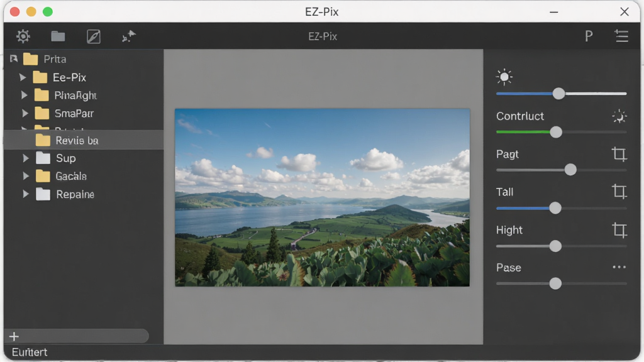Click the crop icon beside Hight

click(x=619, y=230)
